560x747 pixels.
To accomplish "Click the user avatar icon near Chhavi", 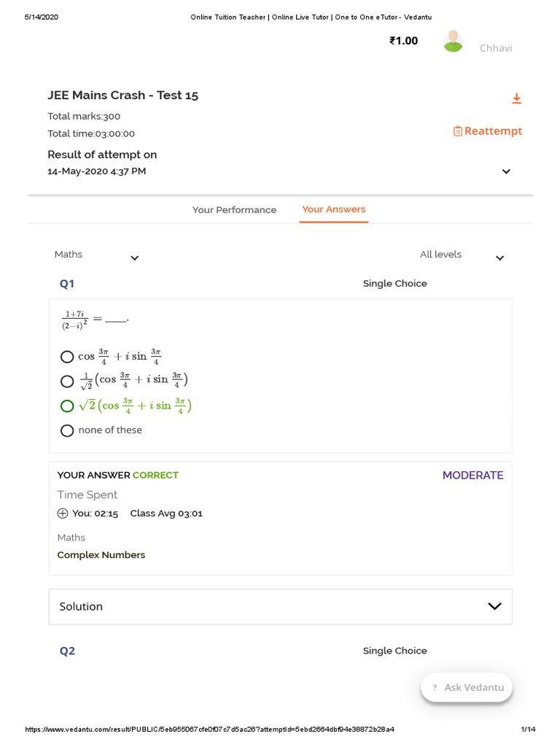I will pos(453,42).
